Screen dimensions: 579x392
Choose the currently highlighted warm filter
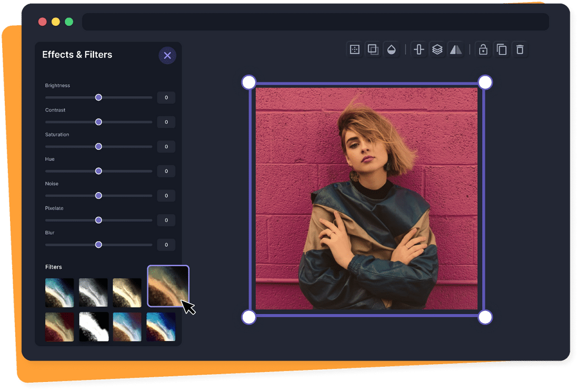168,286
